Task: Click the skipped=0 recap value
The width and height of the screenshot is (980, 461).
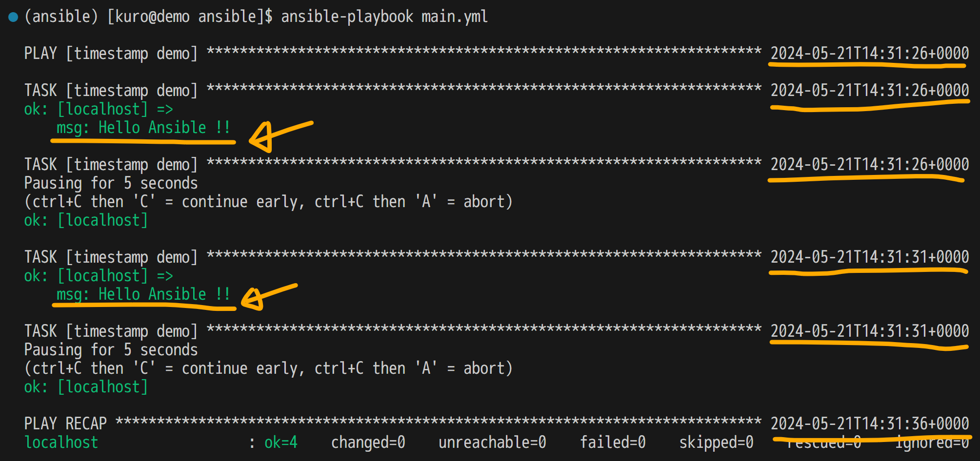Action: 716,442
